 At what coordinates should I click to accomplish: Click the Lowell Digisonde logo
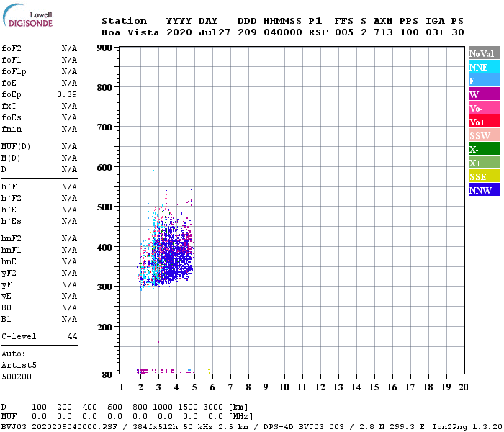(27, 15)
